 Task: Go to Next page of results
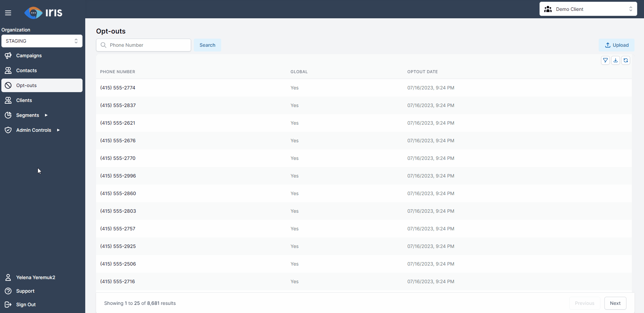pos(615,303)
